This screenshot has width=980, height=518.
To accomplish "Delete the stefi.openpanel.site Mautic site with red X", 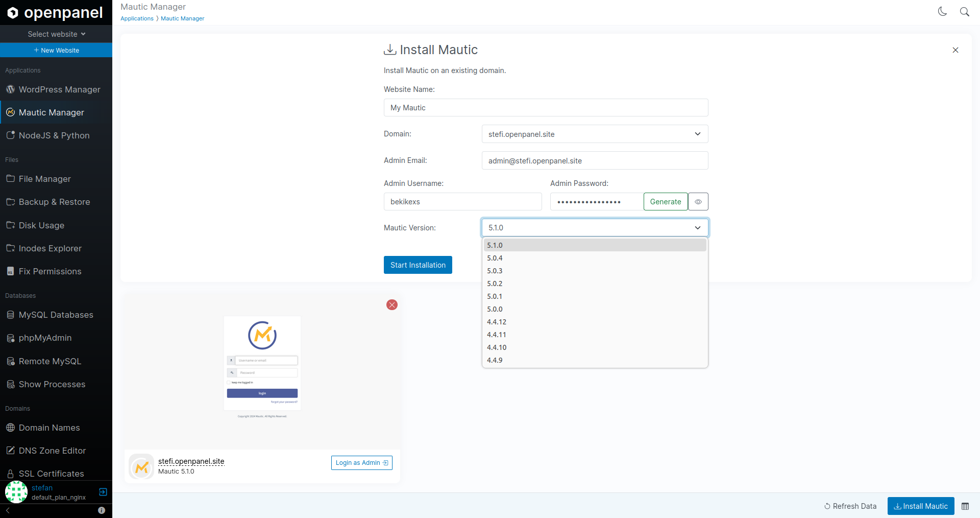I will 392,305.
